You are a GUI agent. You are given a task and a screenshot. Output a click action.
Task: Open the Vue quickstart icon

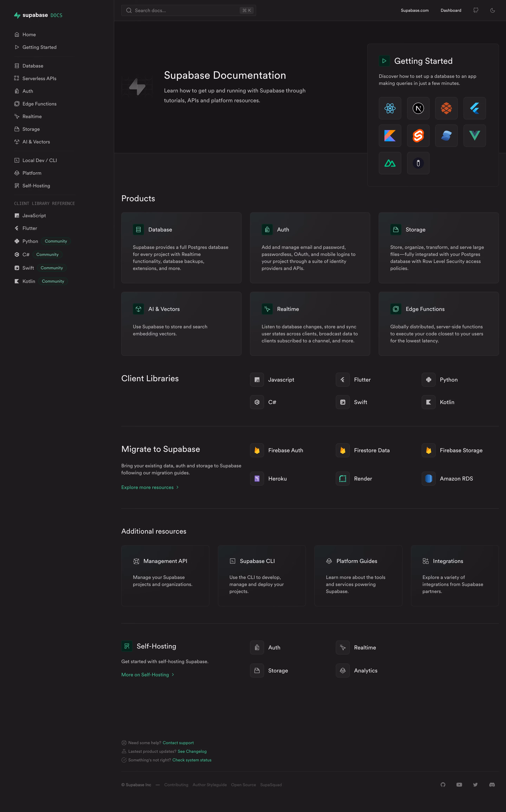click(x=475, y=136)
